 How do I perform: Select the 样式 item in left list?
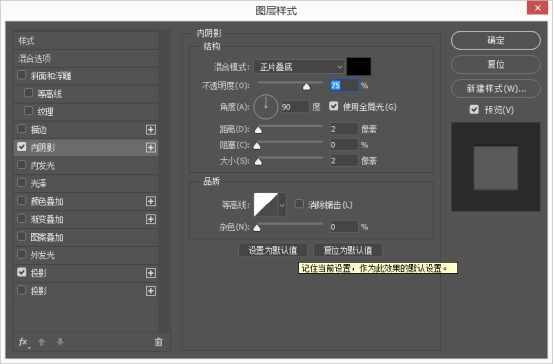click(x=86, y=41)
